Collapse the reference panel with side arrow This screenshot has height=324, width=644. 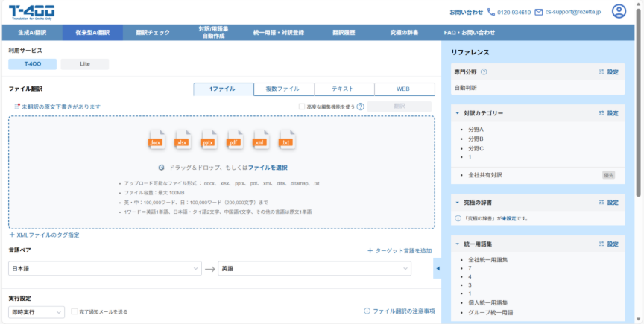pos(438,268)
